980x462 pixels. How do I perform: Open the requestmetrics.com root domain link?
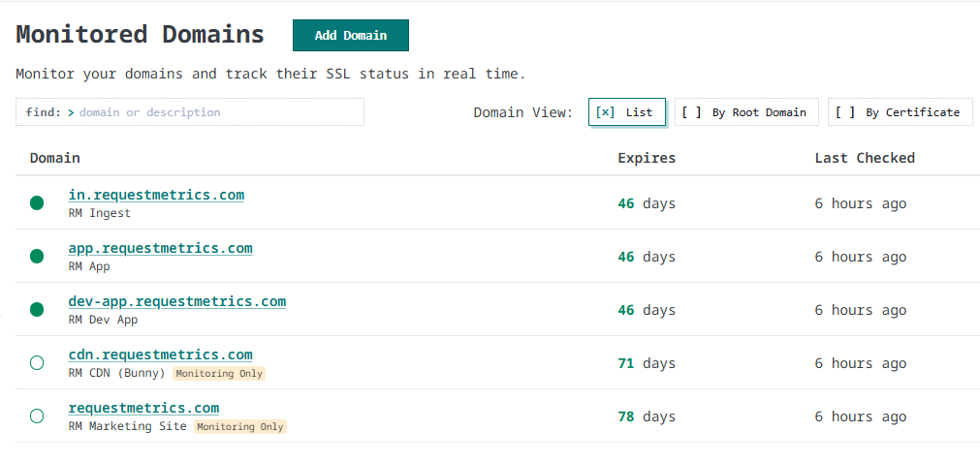pos(143,408)
